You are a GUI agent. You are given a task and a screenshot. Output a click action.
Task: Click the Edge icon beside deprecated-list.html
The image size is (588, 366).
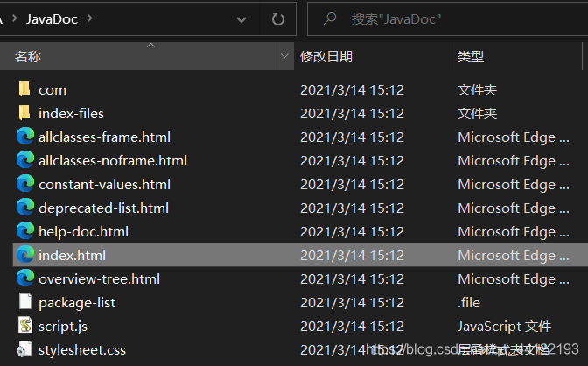click(25, 208)
